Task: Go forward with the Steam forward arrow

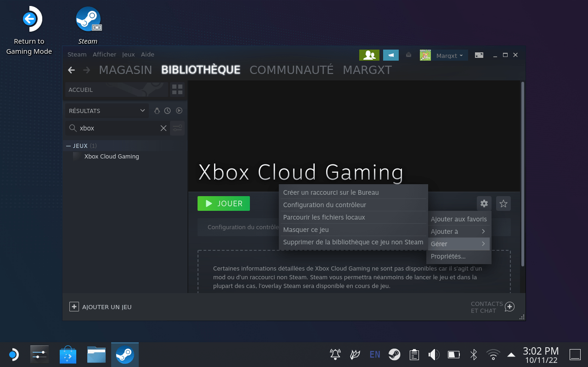Action: coord(86,70)
